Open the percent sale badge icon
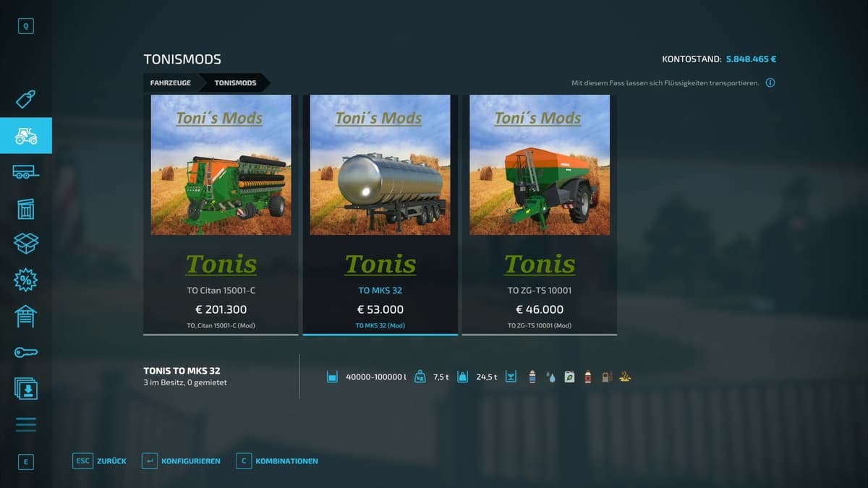Viewport: 868px width, 488px height. pos(26,280)
